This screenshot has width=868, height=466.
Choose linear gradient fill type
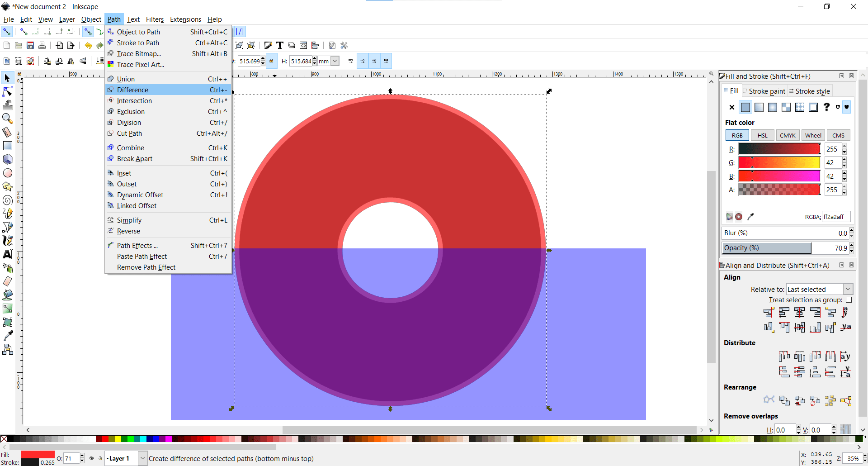point(759,107)
